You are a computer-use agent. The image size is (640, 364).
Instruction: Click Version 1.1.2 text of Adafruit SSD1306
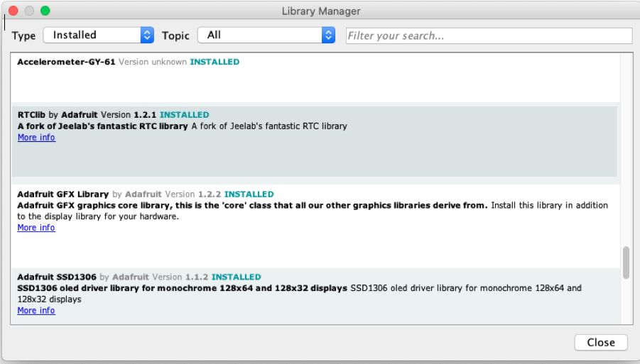pos(180,277)
